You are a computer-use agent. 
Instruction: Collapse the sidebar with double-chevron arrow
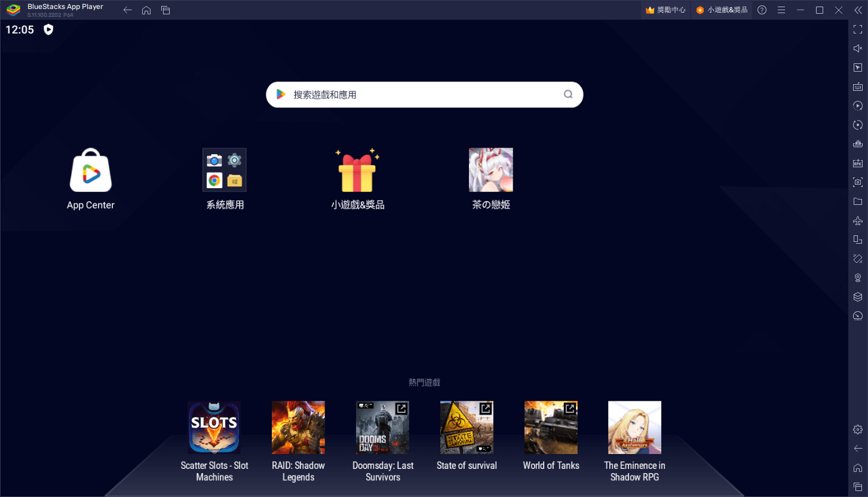click(857, 10)
